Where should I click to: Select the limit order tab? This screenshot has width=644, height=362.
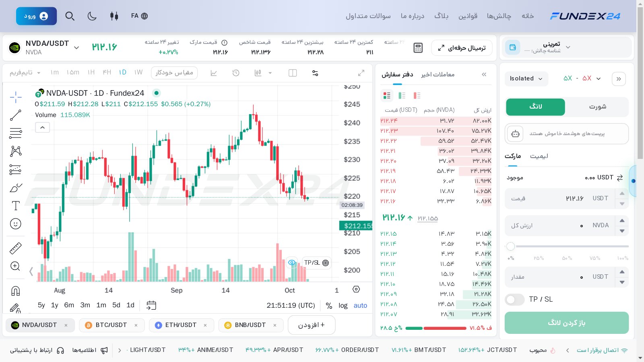click(539, 156)
